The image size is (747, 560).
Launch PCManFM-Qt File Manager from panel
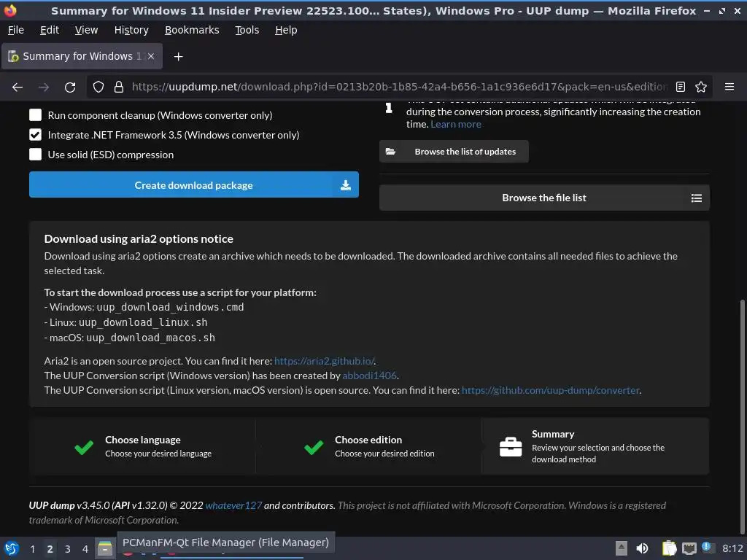pyautogui.click(x=105, y=548)
